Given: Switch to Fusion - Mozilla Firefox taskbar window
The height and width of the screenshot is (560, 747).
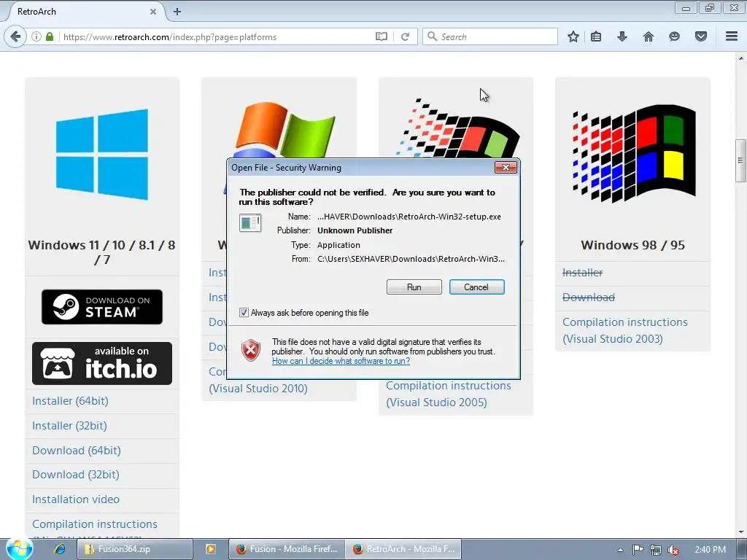Looking at the screenshot, I should 287,549.
